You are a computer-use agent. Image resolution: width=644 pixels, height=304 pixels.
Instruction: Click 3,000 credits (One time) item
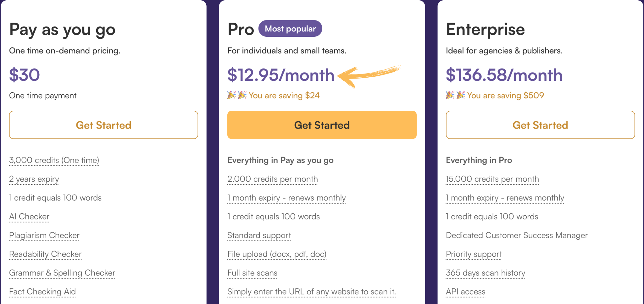[54, 161]
